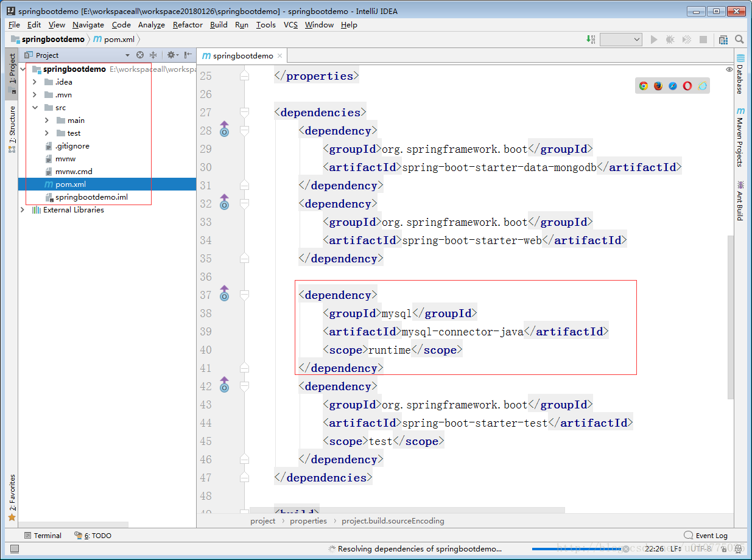Viewport: 752px width, 560px height.
Task: Expand the .idea folder
Action: click(x=34, y=82)
